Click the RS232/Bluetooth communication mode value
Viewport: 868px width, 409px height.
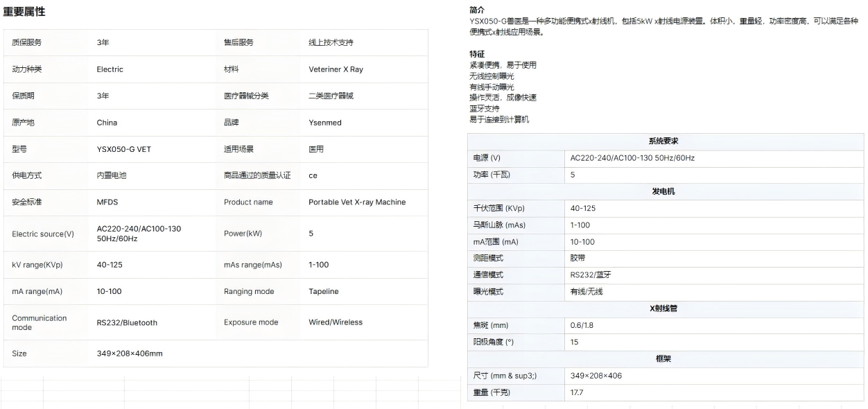pyautogui.click(x=127, y=322)
